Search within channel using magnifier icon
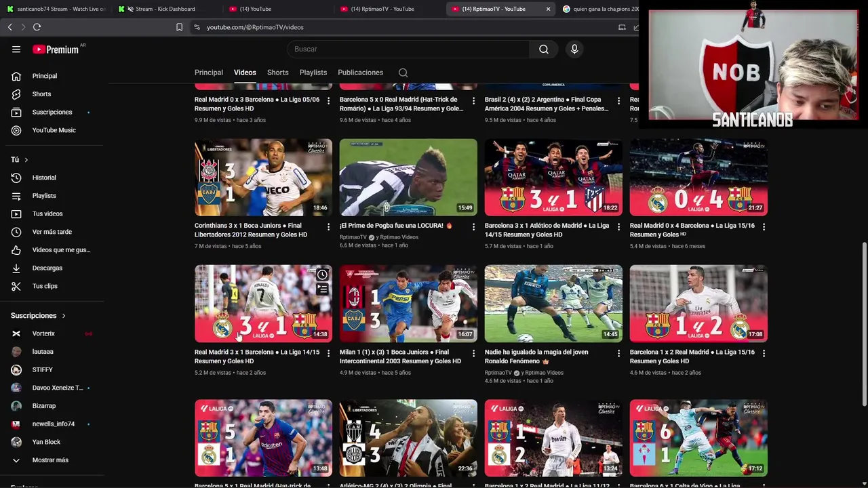The width and height of the screenshot is (868, 488). click(x=403, y=73)
